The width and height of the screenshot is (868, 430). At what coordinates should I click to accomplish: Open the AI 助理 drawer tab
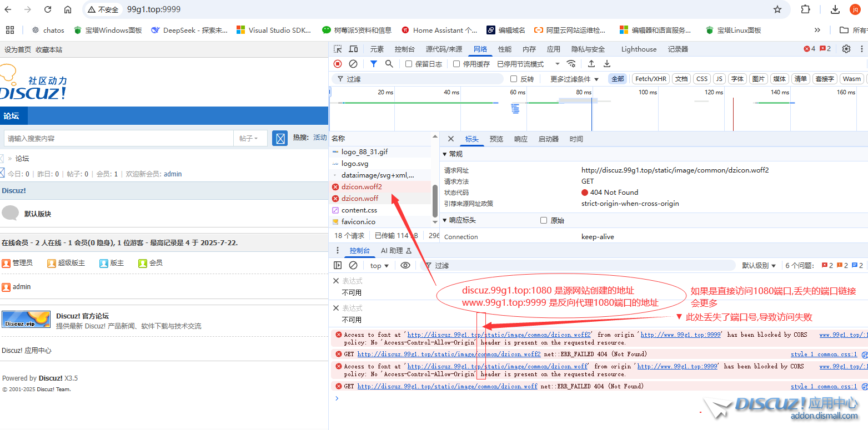pos(396,251)
